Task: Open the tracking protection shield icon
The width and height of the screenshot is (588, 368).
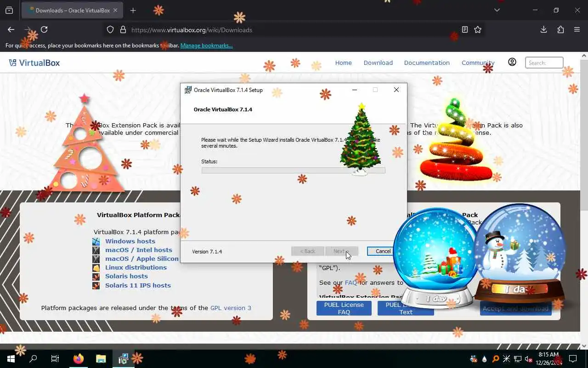Action: [110, 29]
